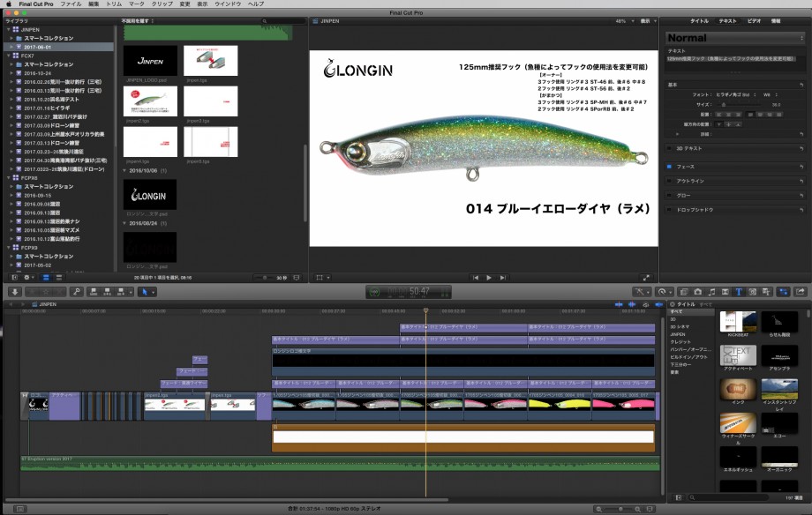Go to the next edit point

pyautogui.click(x=502, y=278)
